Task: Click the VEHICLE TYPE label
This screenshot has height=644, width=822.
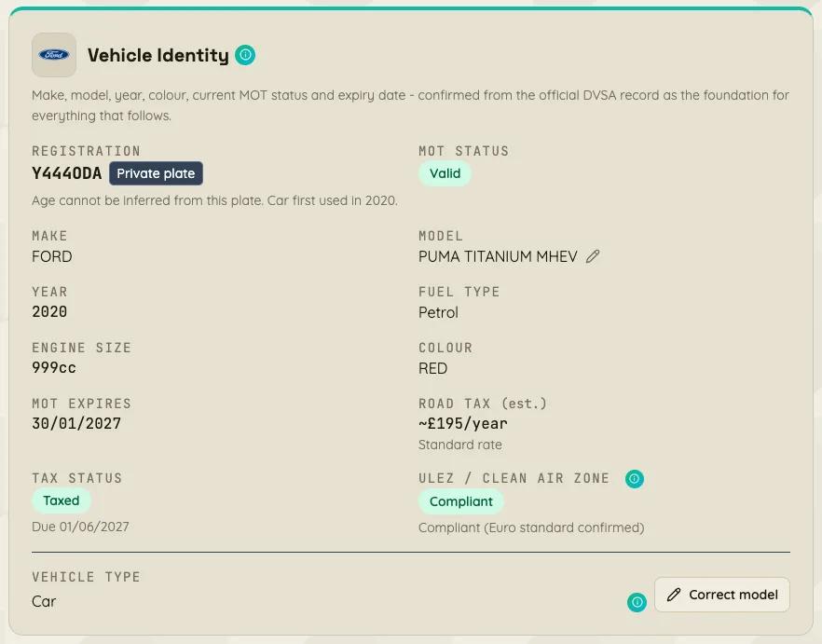Action: [x=86, y=578]
